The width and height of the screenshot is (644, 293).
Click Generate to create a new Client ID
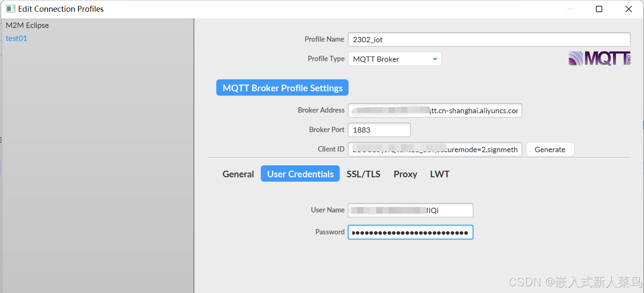(x=550, y=149)
